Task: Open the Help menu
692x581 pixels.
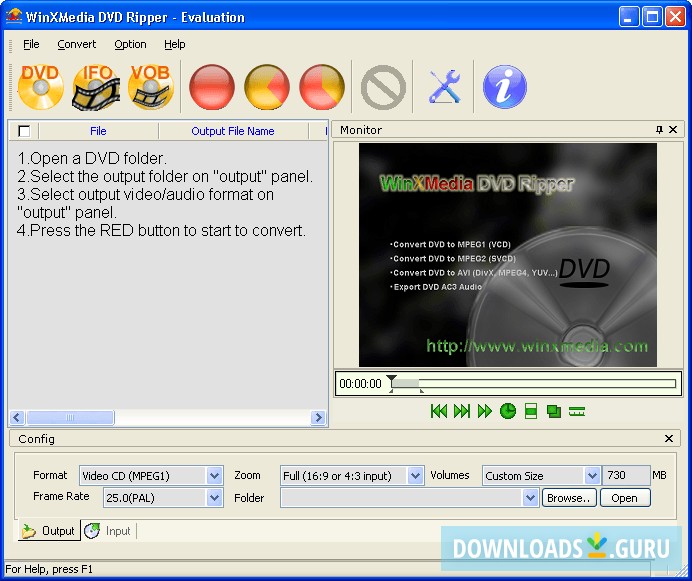Action: (175, 44)
